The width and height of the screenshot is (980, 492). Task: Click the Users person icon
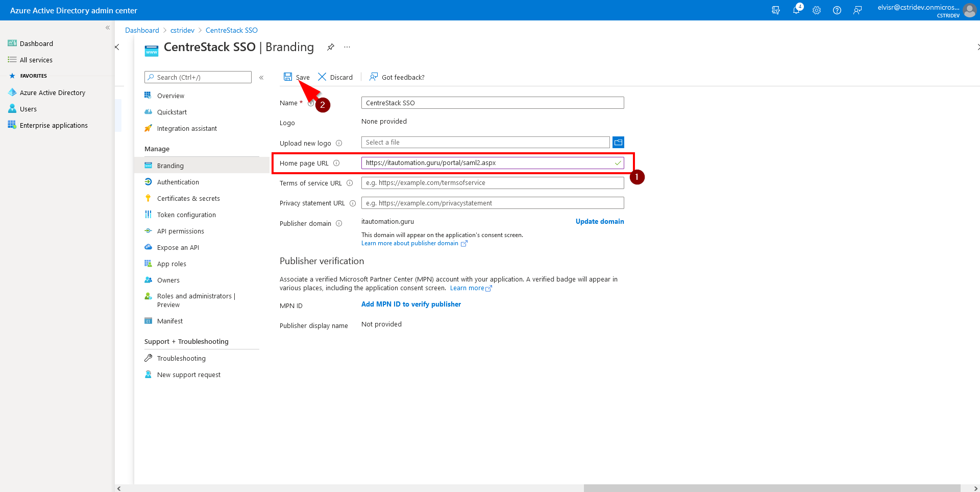pyautogui.click(x=12, y=109)
